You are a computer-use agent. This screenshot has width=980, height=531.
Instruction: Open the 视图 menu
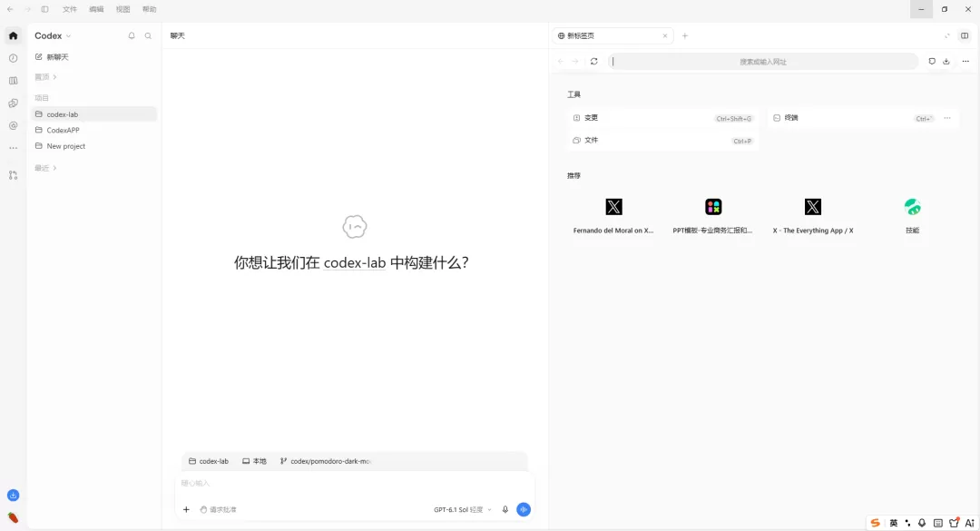coord(123,9)
